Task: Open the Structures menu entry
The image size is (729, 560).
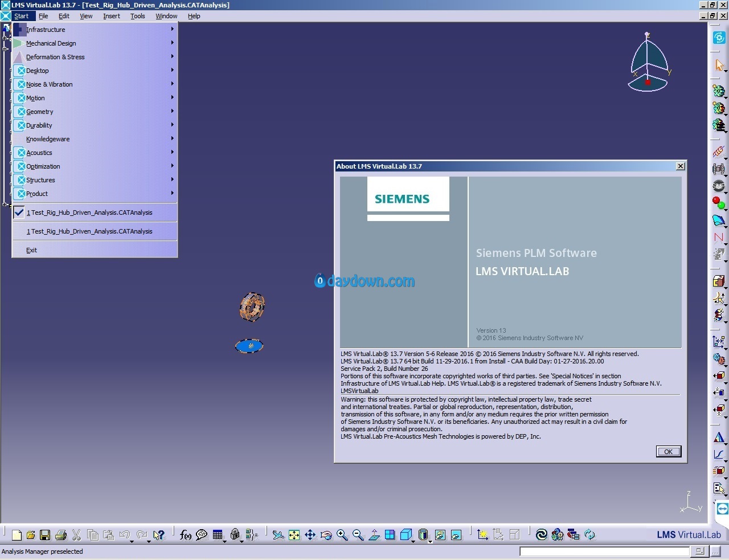Action: pyautogui.click(x=95, y=180)
